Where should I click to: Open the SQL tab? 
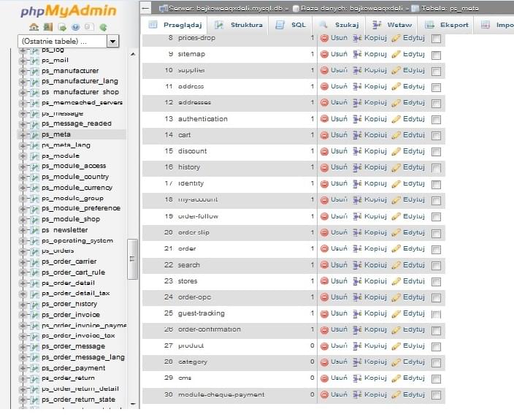point(291,25)
